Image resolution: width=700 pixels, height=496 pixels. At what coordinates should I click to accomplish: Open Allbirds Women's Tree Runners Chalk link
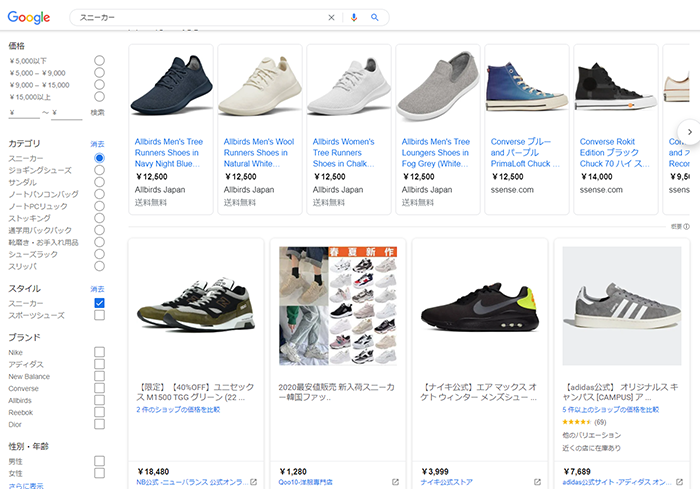(x=343, y=153)
